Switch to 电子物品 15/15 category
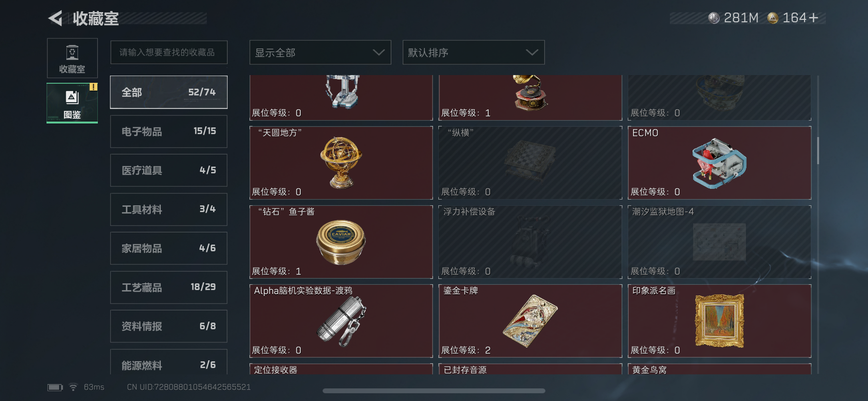This screenshot has width=868, height=401. click(169, 131)
